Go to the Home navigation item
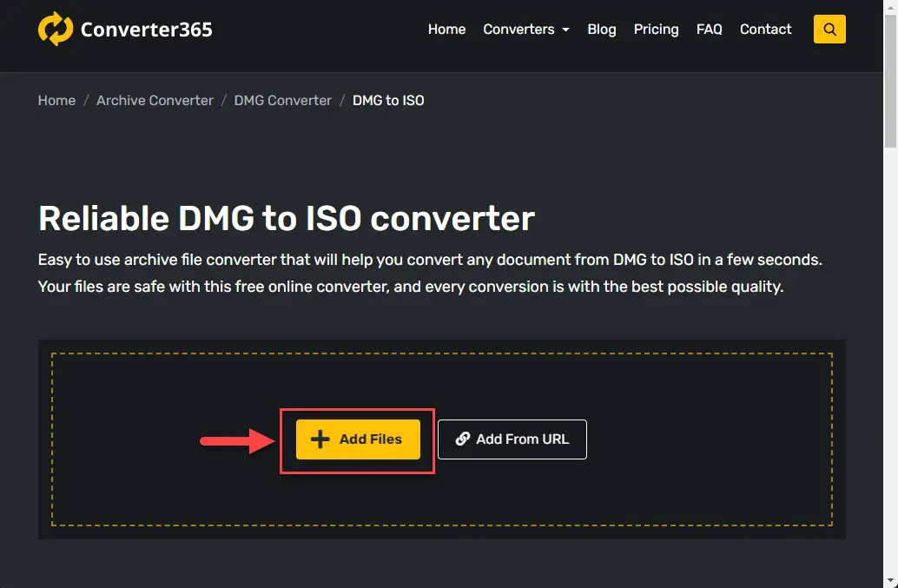 click(446, 30)
